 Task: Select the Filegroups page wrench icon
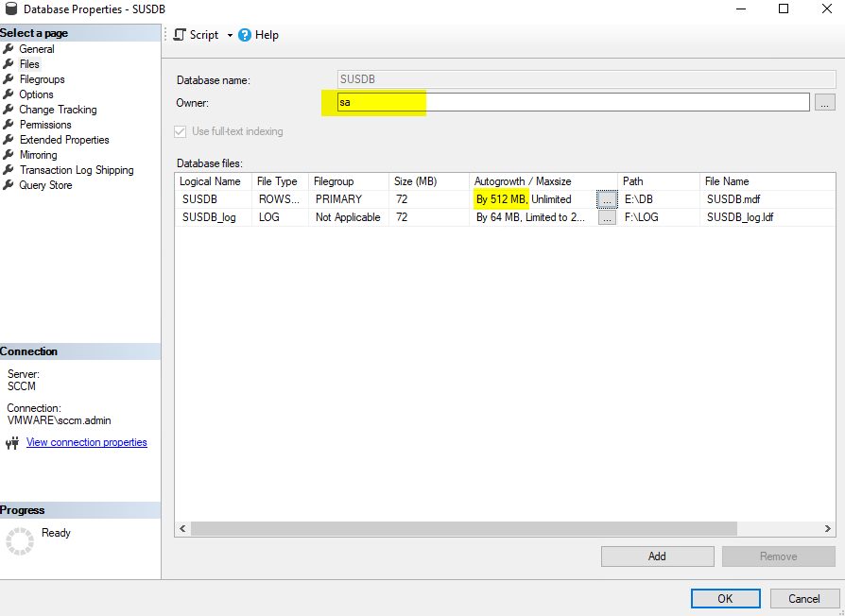pos(9,79)
